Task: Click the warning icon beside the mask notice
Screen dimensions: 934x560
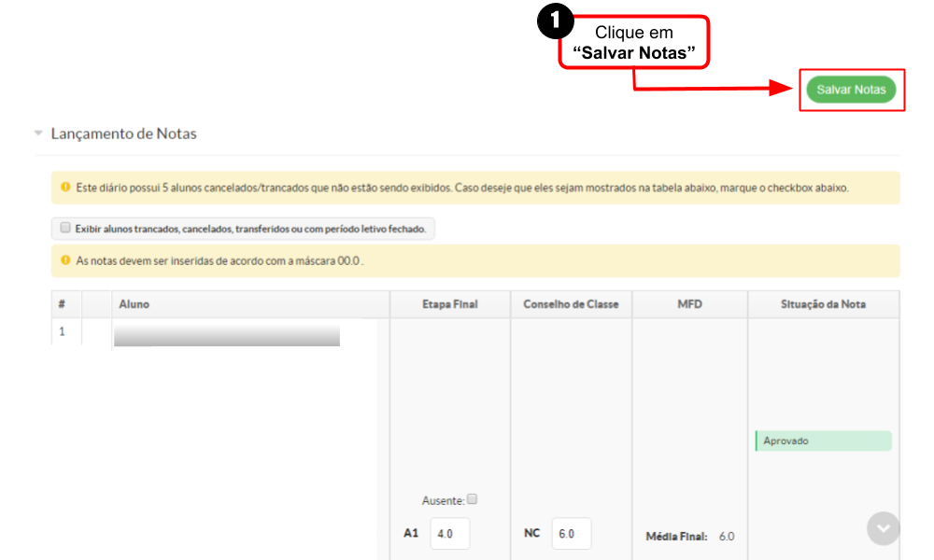Action: click(65, 260)
